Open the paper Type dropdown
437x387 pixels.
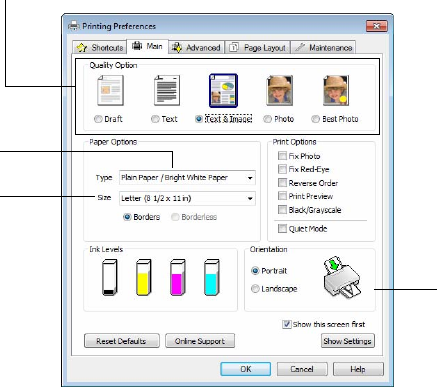(187, 178)
